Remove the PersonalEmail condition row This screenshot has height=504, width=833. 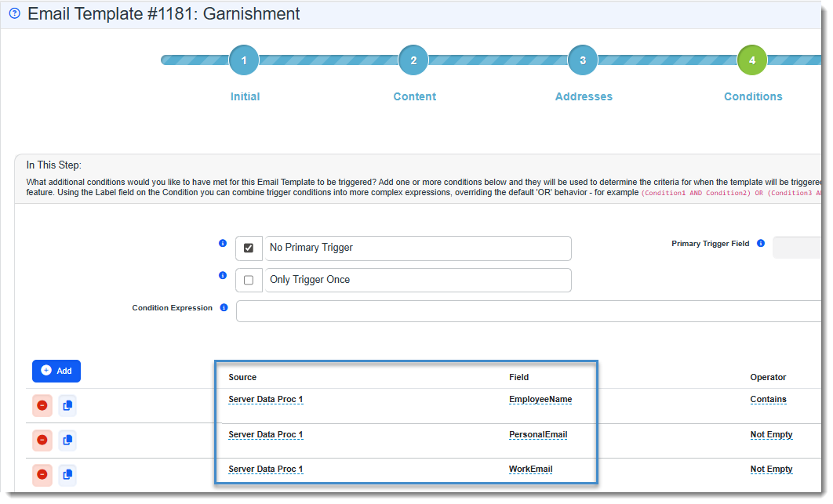click(x=42, y=440)
